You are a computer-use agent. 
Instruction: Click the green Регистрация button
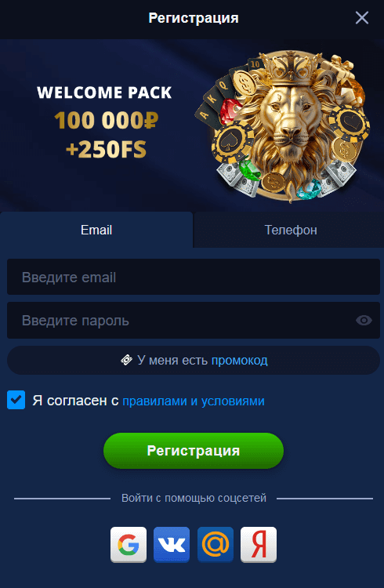point(194,450)
